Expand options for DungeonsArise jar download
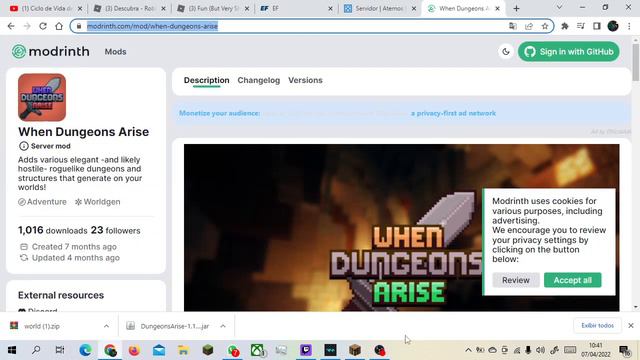 (223, 326)
